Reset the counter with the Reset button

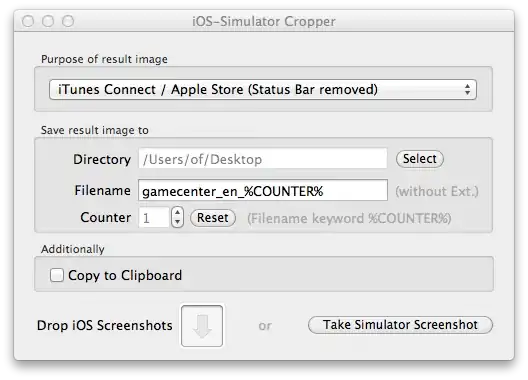point(213,218)
